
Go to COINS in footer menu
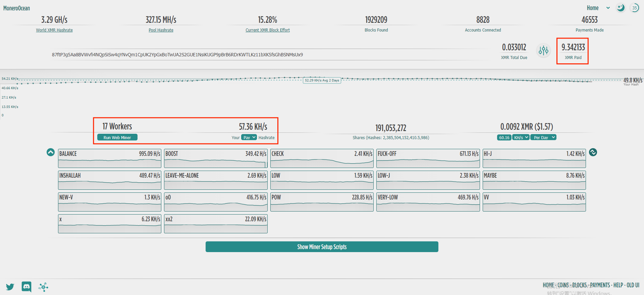pos(563,285)
